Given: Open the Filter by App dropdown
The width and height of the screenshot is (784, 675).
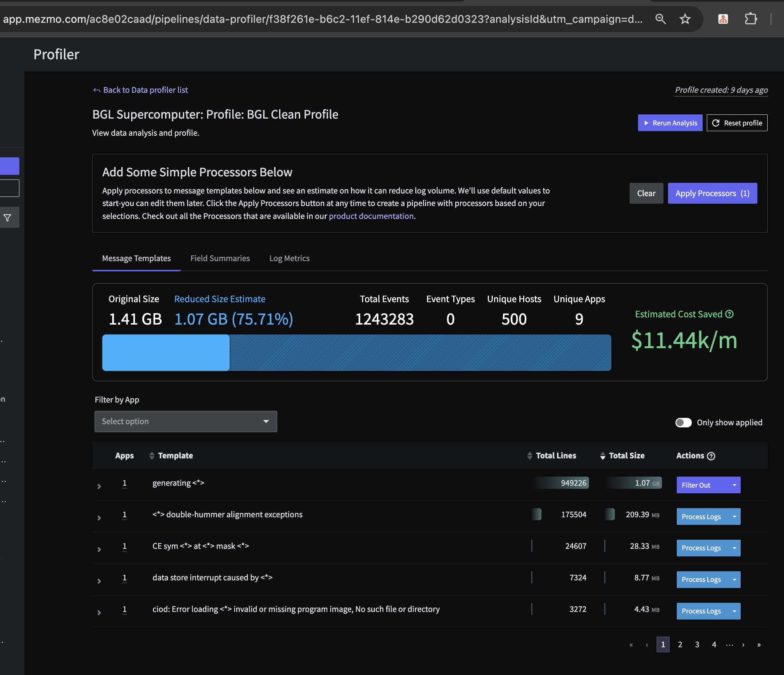Looking at the screenshot, I should pos(186,421).
